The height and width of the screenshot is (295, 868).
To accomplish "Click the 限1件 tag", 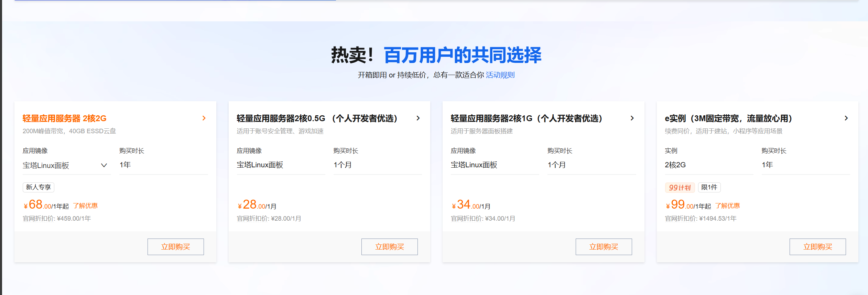I will (x=709, y=187).
